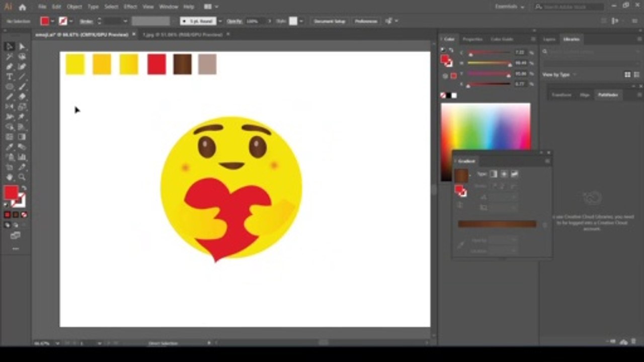Switch Libraries to grid view
Screen dimensions: 644x362
point(627,74)
